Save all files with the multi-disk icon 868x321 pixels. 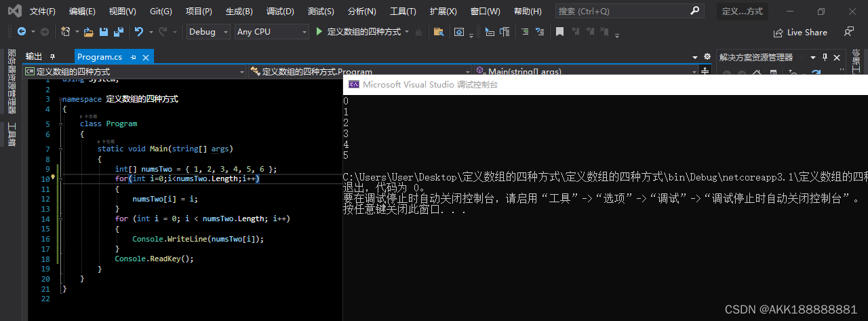[x=119, y=32]
